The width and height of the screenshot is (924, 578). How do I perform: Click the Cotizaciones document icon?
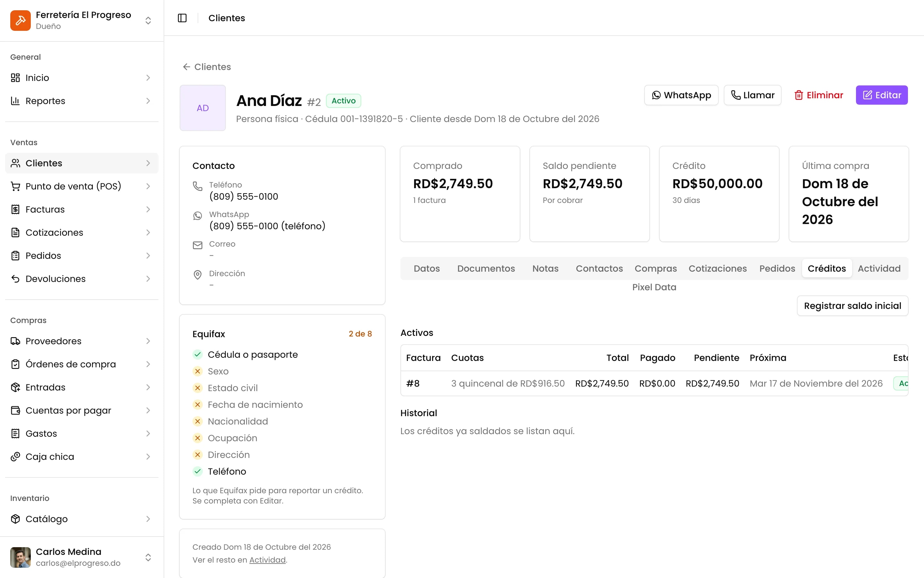pos(15,232)
